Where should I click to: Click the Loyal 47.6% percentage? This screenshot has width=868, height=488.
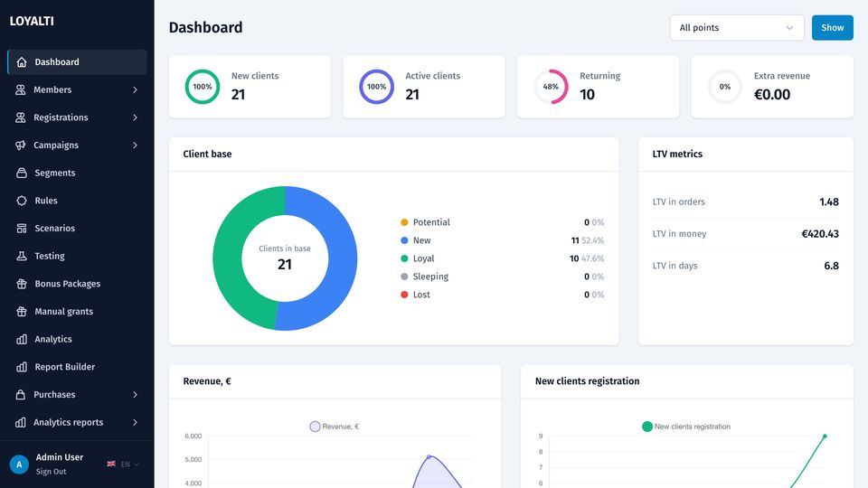click(592, 258)
